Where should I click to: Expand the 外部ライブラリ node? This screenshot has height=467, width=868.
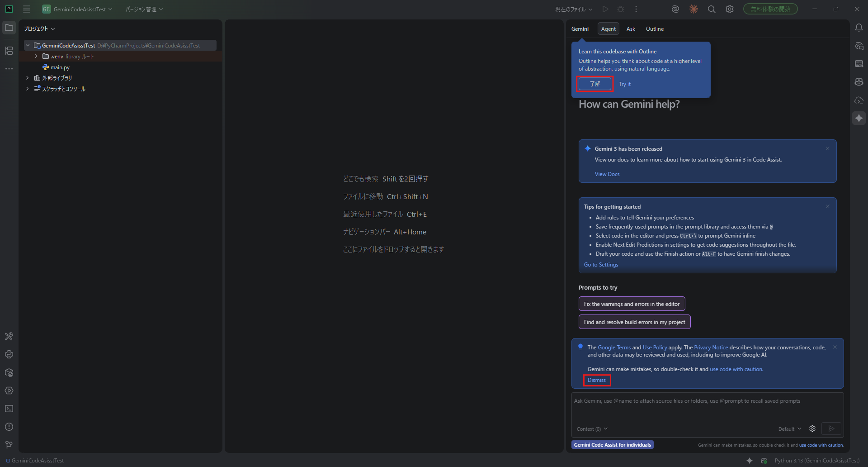(x=28, y=78)
